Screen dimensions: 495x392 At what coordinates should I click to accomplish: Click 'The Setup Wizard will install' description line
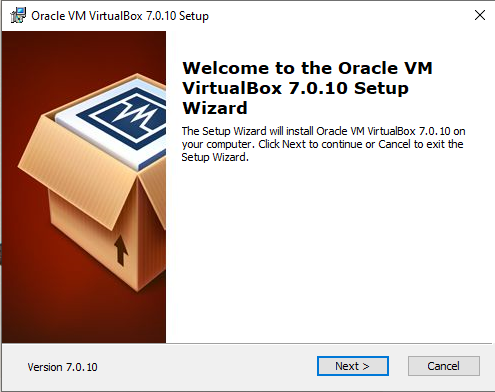tap(323, 131)
